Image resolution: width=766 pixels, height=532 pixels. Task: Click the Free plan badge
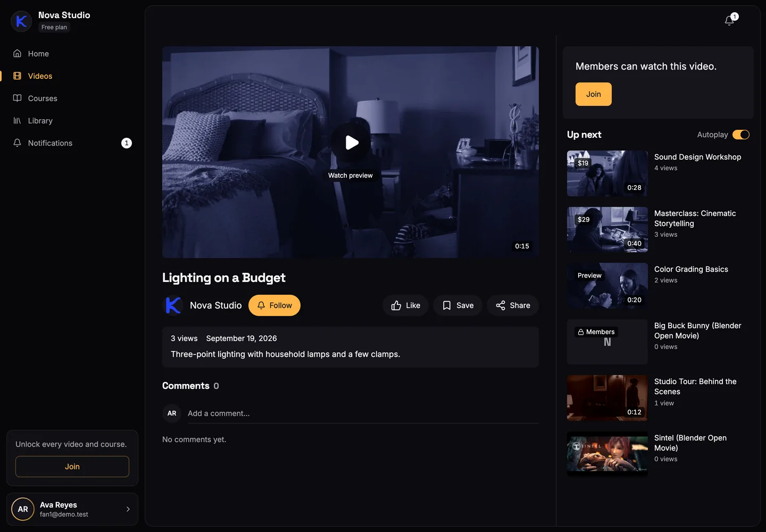point(54,27)
